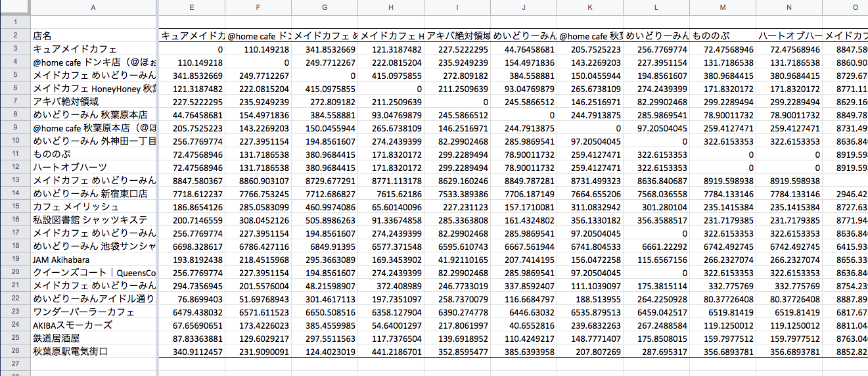Viewport: 868px width, 376px height.
Task: Click the cell containing 76.8699403
Action: pyautogui.click(x=191, y=298)
